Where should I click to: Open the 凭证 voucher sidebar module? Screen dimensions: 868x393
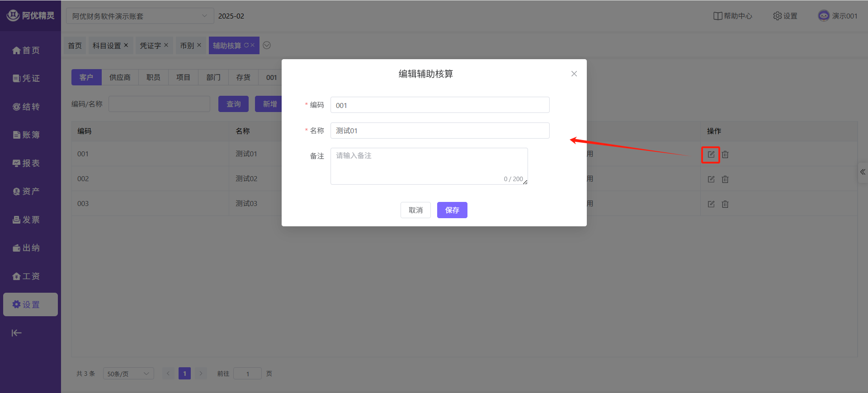point(26,78)
